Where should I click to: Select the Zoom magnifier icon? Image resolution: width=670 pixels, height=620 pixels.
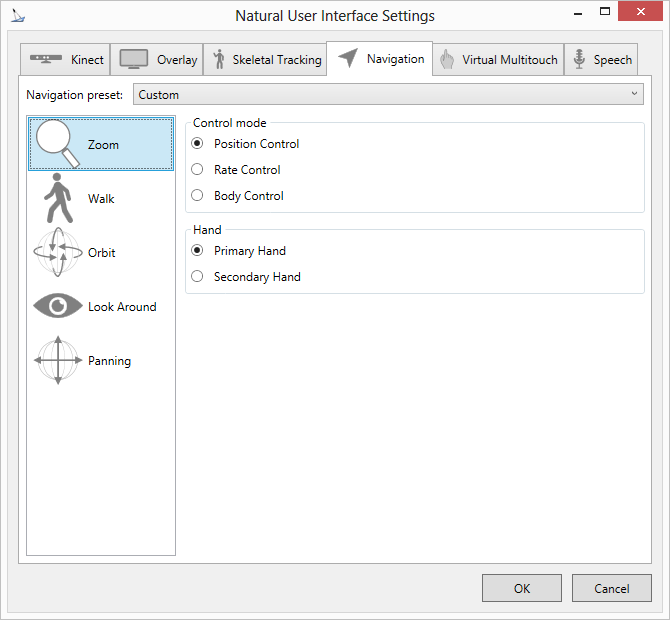click(57, 145)
